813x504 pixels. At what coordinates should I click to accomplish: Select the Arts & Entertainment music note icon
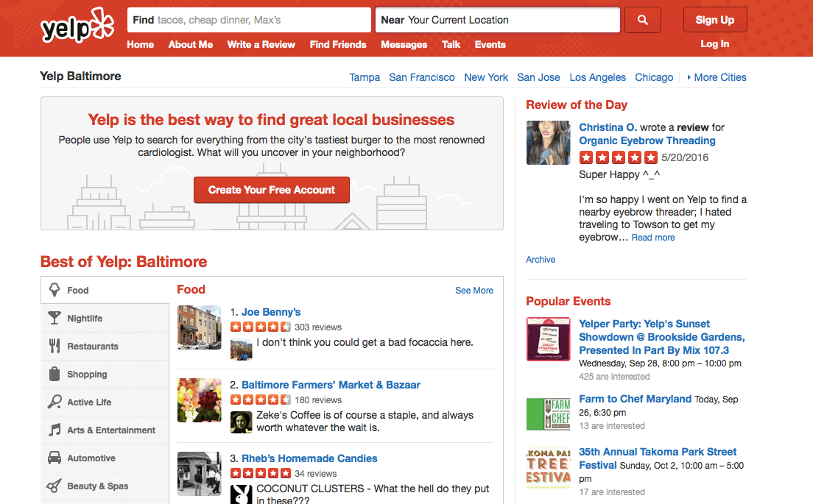pos(54,430)
